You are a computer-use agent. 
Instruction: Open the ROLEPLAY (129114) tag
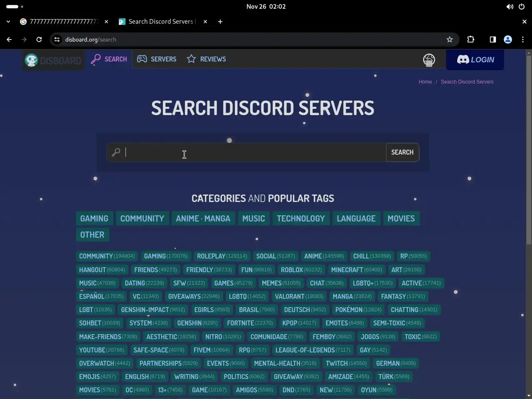222,256
